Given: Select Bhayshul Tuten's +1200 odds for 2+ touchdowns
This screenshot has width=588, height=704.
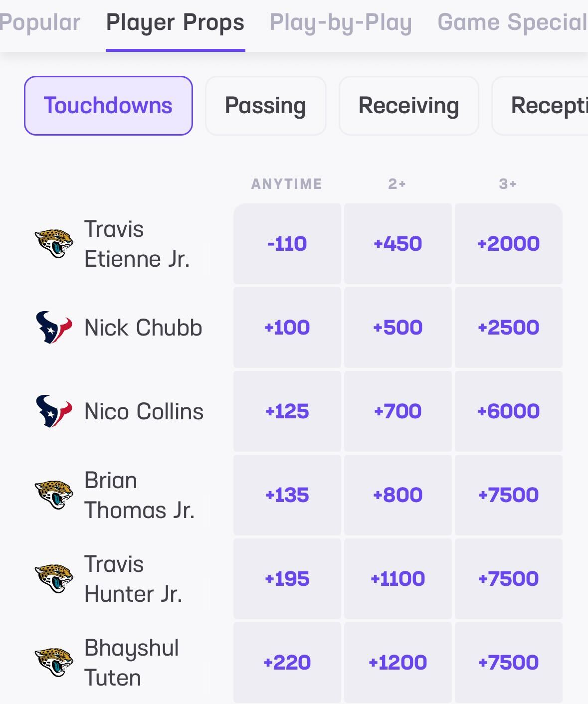Looking at the screenshot, I should click(397, 662).
